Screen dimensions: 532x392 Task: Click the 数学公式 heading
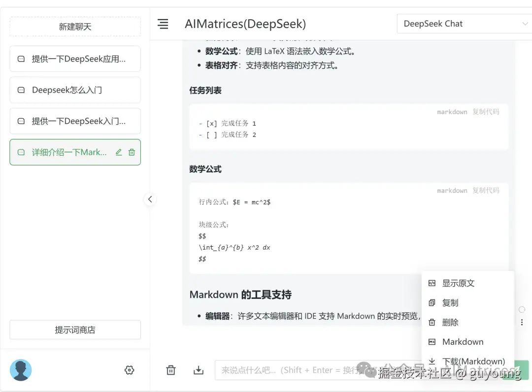tap(205, 169)
